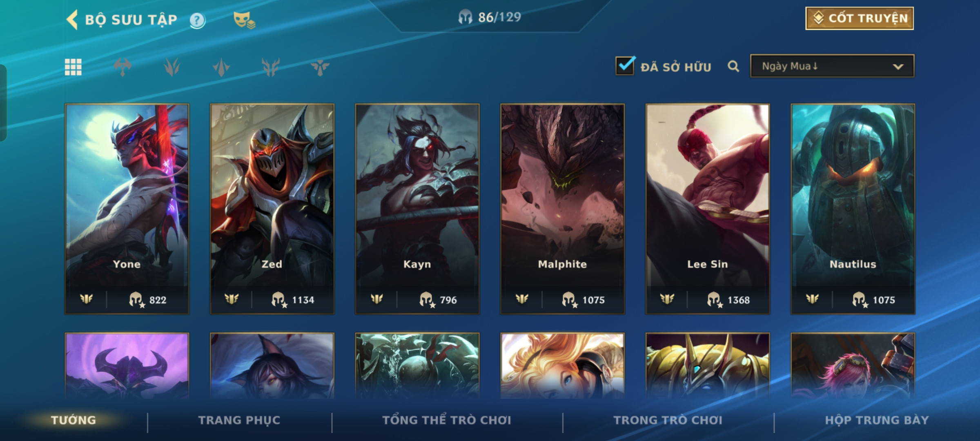
Task: Open the Tổng Thể Trò Chơi tab
Action: (446, 420)
